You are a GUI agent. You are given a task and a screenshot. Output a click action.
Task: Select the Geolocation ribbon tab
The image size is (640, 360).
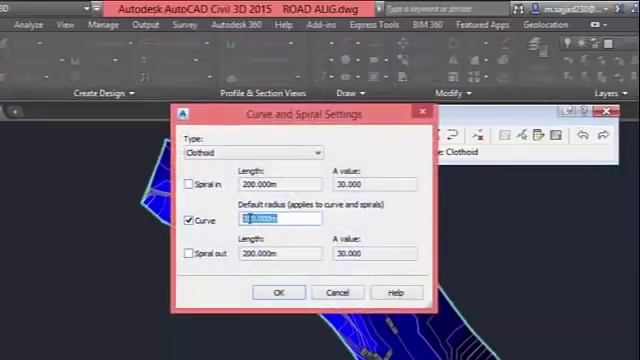pyautogui.click(x=546, y=25)
